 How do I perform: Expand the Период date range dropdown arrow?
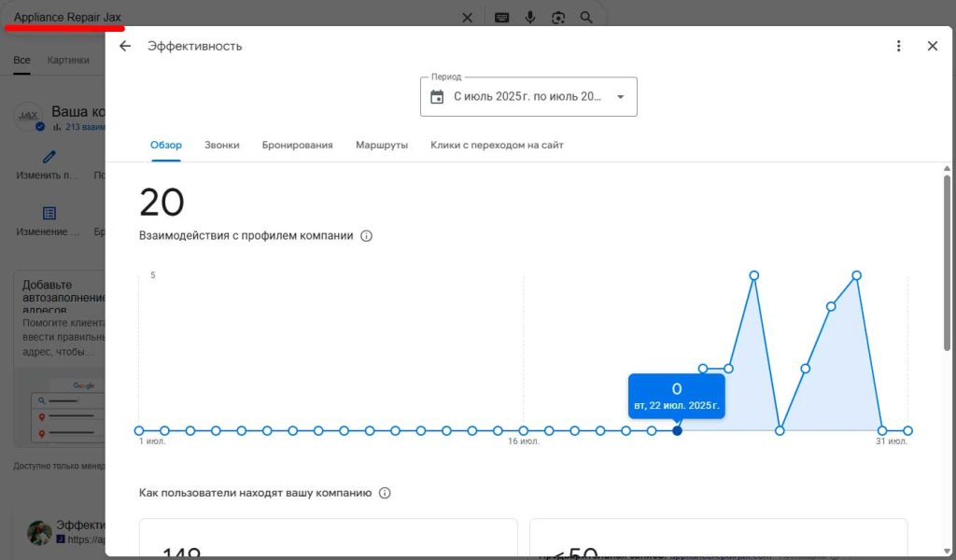coord(620,97)
